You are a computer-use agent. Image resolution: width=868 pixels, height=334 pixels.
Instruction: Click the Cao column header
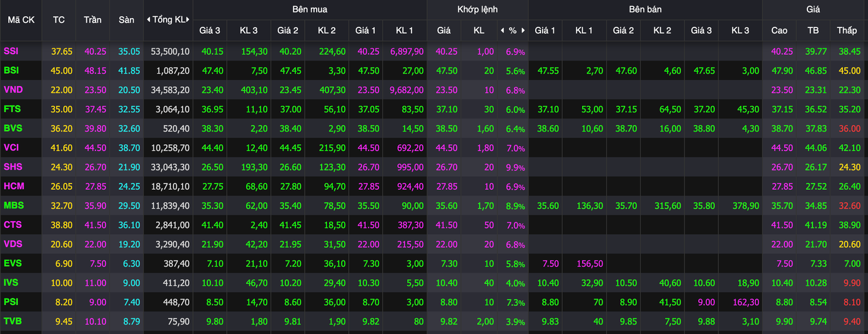click(779, 30)
